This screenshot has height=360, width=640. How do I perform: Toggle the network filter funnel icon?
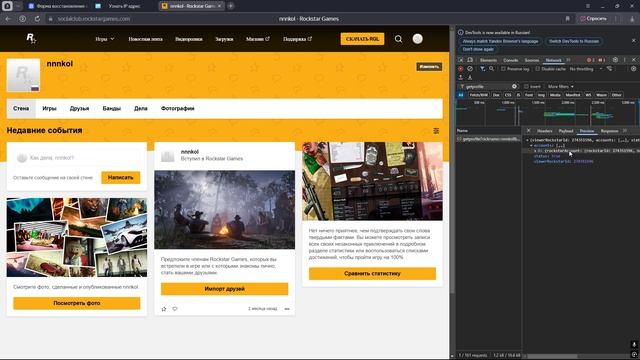[x=482, y=69]
